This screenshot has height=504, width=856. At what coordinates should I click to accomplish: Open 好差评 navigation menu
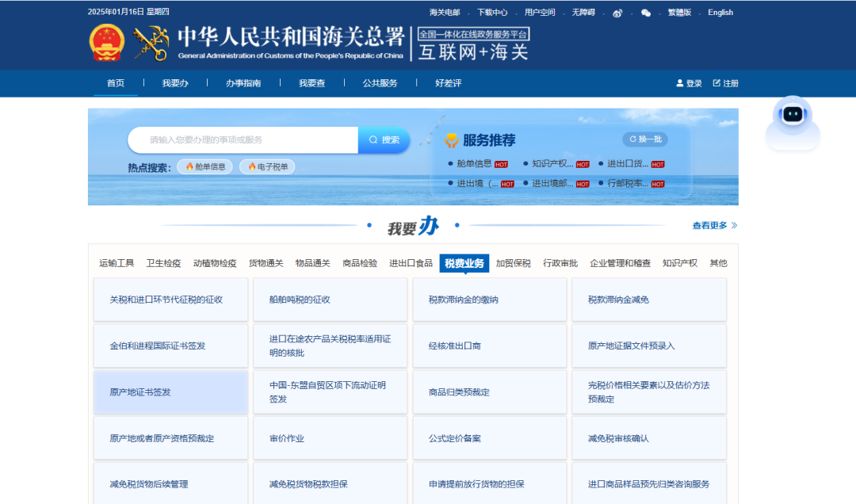[x=448, y=83]
